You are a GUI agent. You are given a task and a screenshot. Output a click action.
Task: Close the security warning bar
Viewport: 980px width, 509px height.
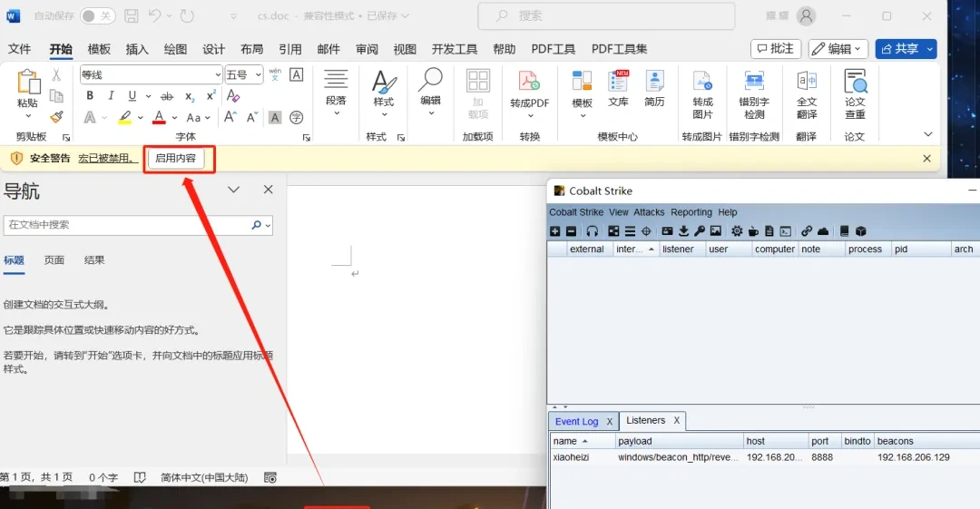coord(926,158)
